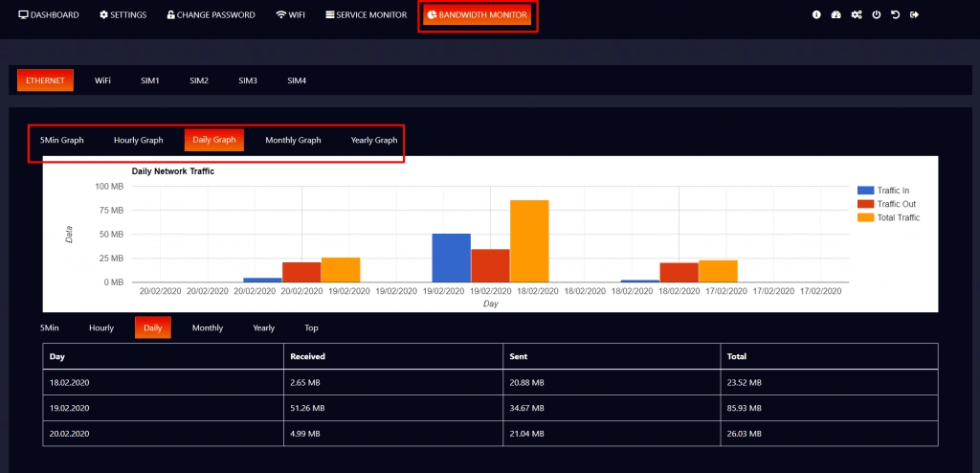Click the 100 MB axis label
This screenshot has width=980, height=473.
pyautogui.click(x=109, y=187)
